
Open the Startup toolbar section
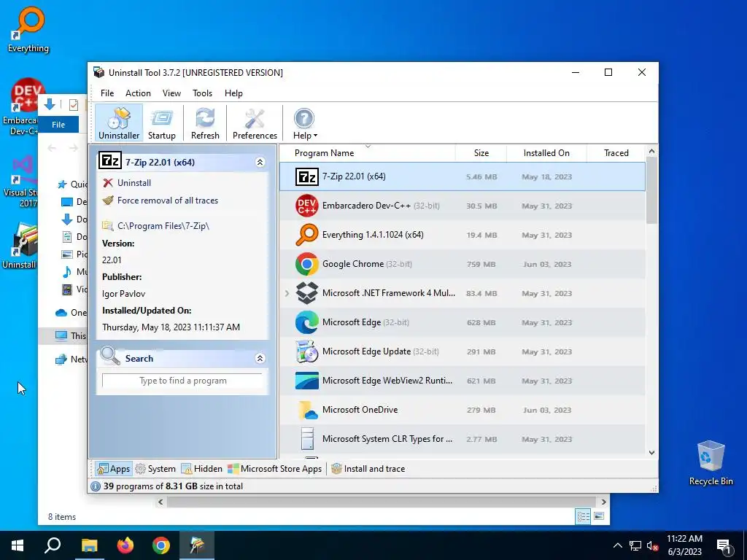point(161,122)
